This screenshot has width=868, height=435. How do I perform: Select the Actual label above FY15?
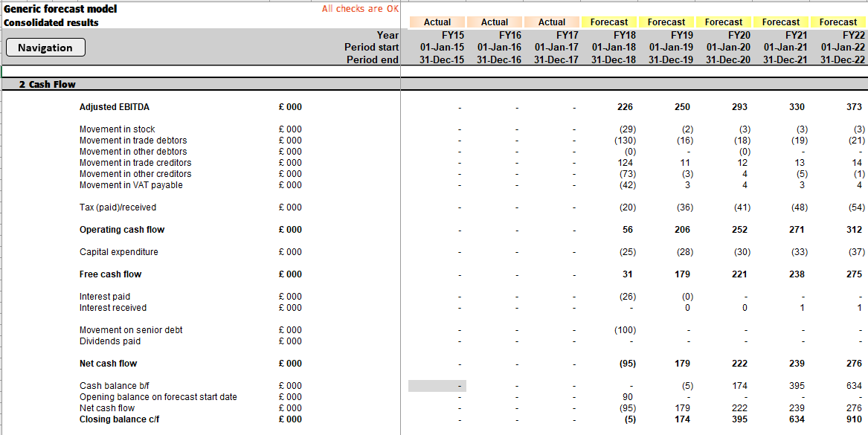coord(437,22)
